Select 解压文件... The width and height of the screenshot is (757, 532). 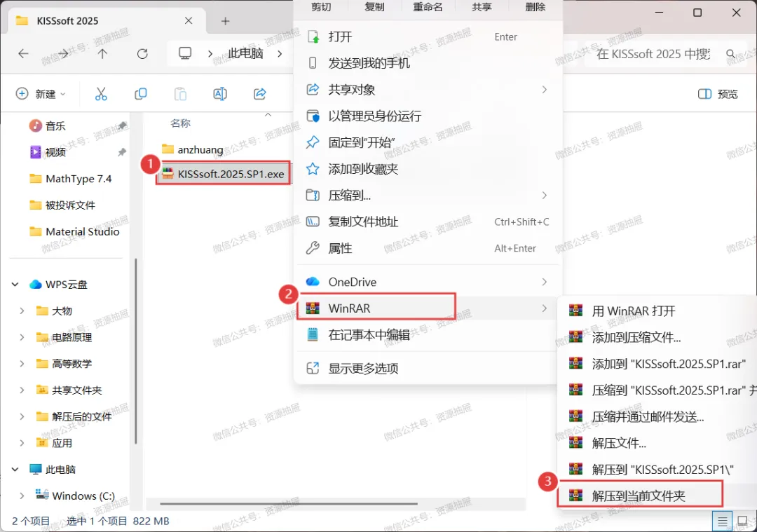tap(657, 443)
